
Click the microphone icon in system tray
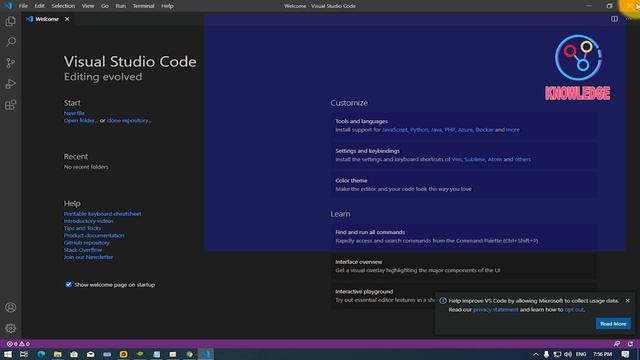tap(546, 354)
